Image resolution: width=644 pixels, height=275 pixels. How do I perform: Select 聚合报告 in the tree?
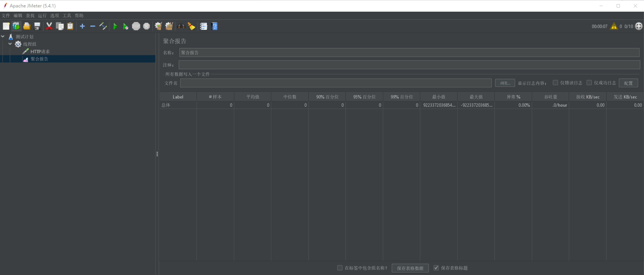(x=39, y=59)
